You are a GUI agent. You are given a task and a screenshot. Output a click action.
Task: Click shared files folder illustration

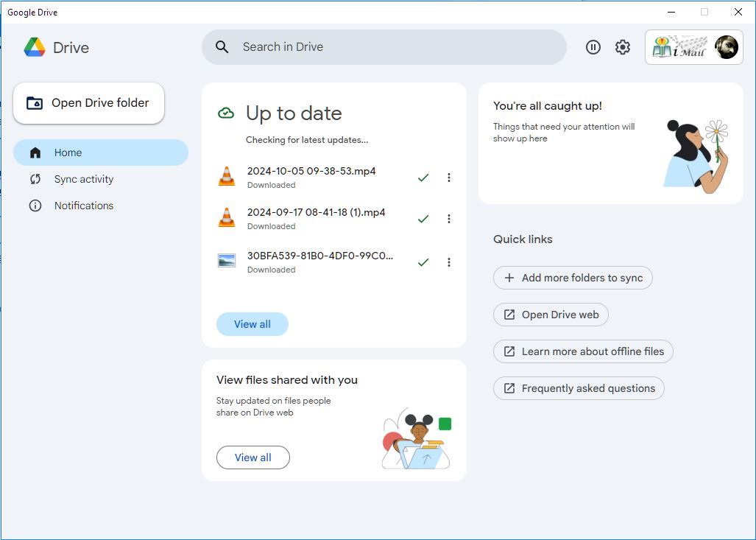(417, 439)
